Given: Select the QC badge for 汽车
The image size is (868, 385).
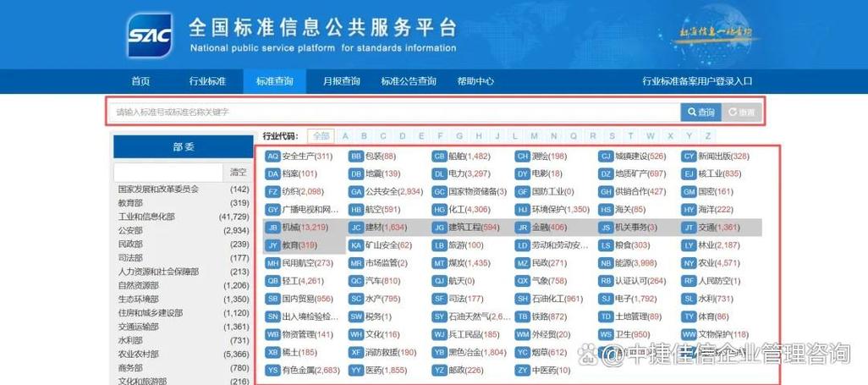Looking at the screenshot, I should (x=356, y=281).
